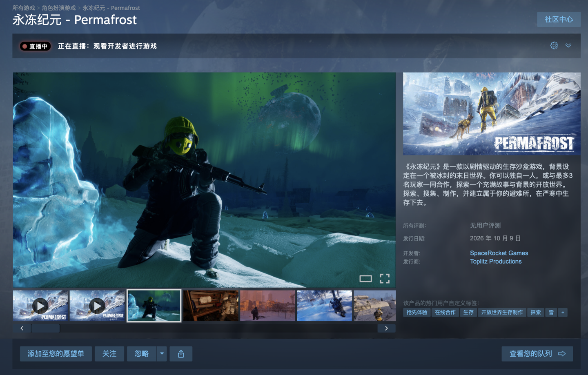
Task: Play the first trailer thumbnail
Action: [40, 306]
